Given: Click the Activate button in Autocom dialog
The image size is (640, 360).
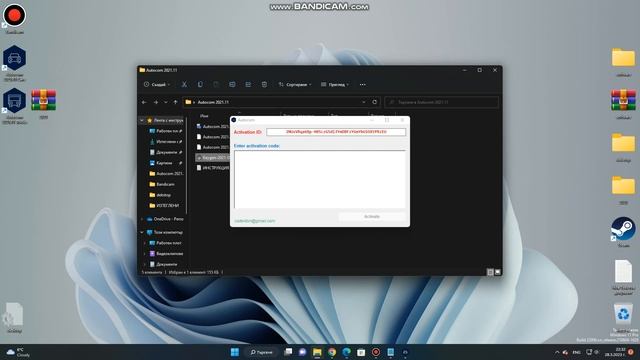Looking at the screenshot, I should (x=372, y=216).
